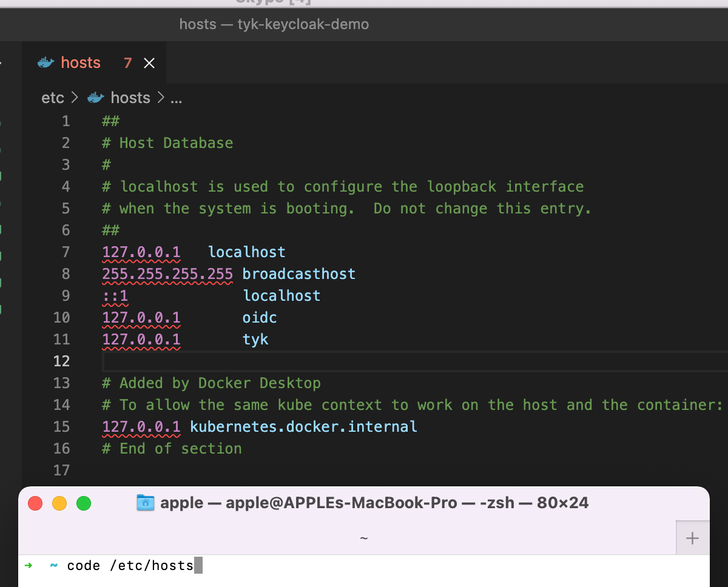Click the "broadcasthost" entry on line 8
Image resolution: width=728 pixels, height=587 pixels.
[x=298, y=273]
